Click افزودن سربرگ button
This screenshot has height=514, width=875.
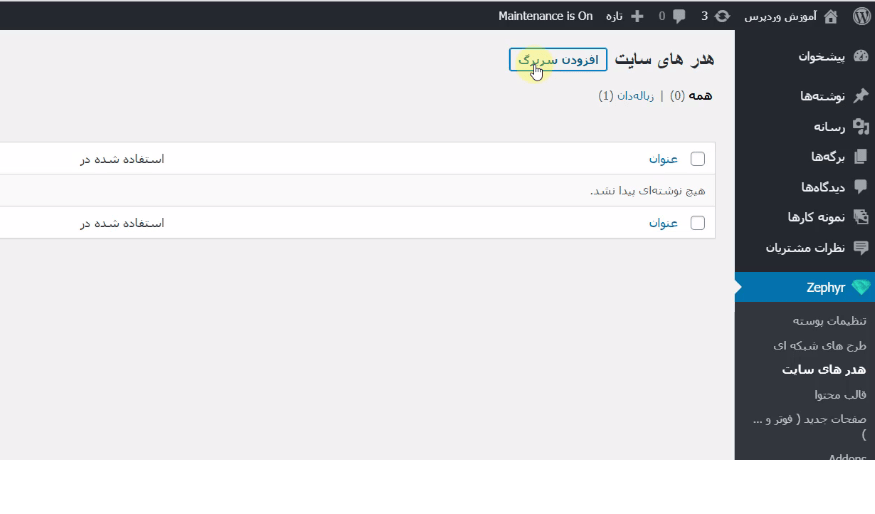point(558,60)
